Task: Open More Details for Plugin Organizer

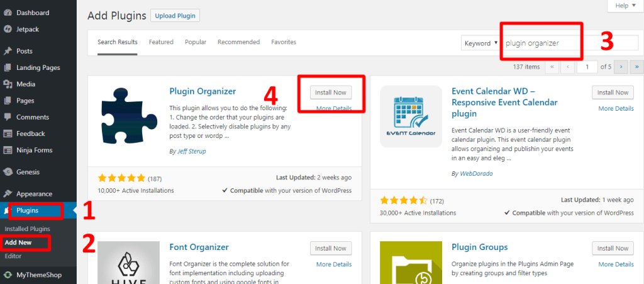Action: point(334,108)
